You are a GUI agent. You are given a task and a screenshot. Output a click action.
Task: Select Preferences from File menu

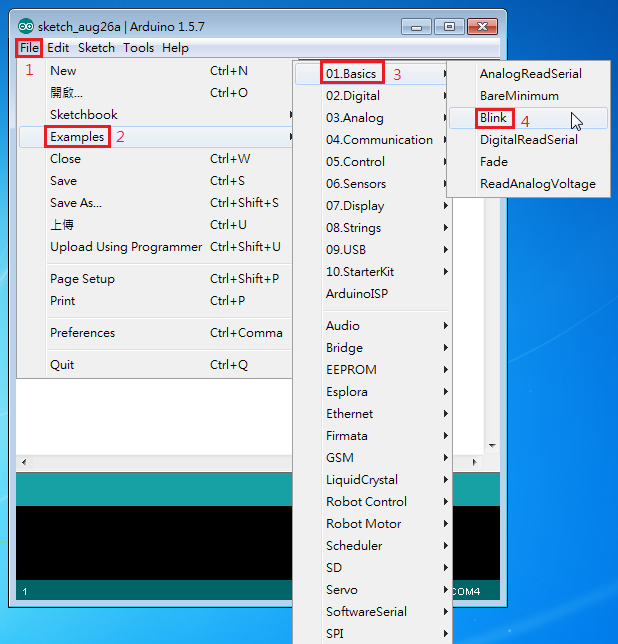click(x=82, y=333)
